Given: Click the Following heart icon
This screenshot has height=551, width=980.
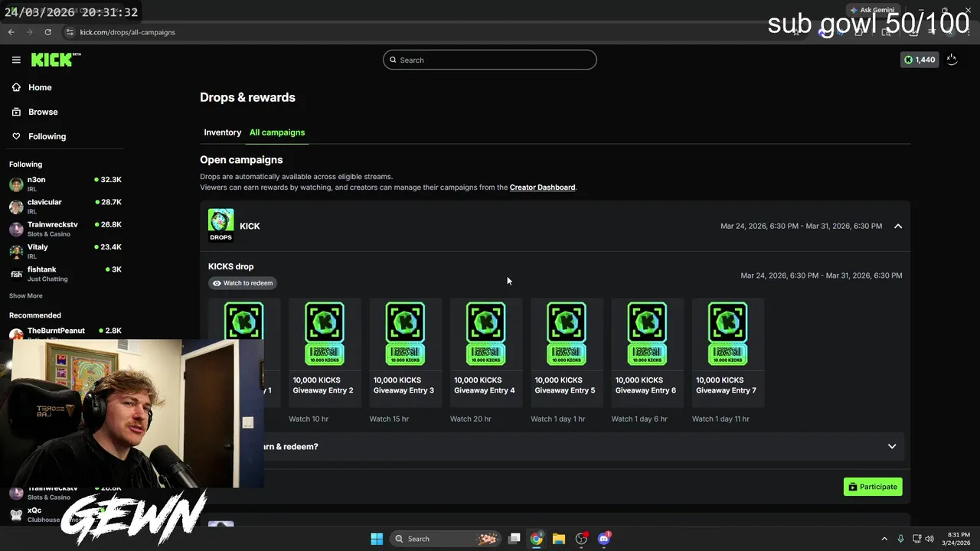Looking at the screenshot, I should point(16,136).
